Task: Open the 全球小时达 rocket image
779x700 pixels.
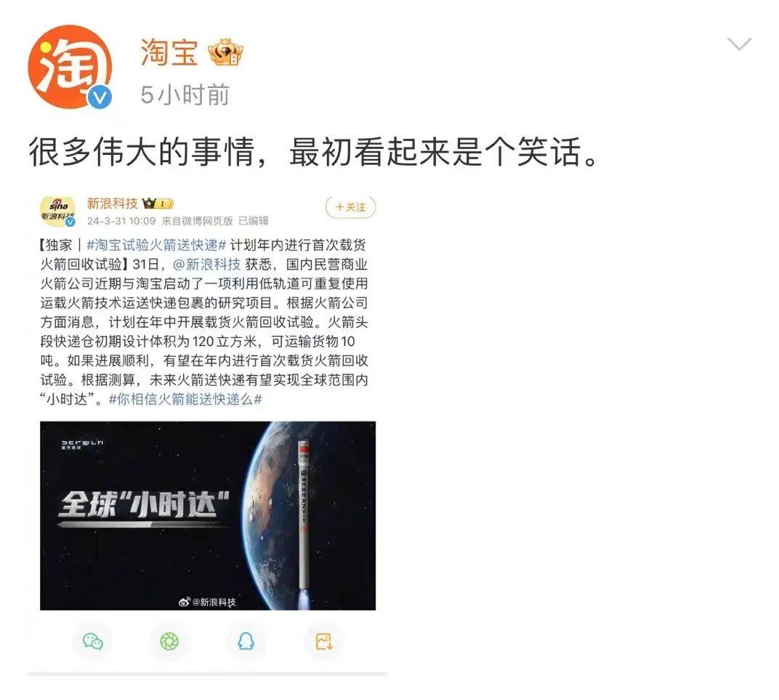Action: 208,515
